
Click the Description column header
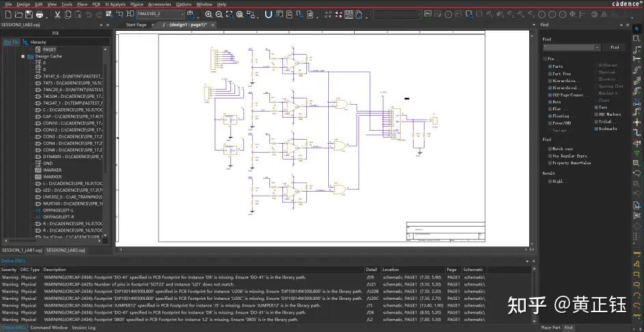pyautogui.click(x=55, y=270)
